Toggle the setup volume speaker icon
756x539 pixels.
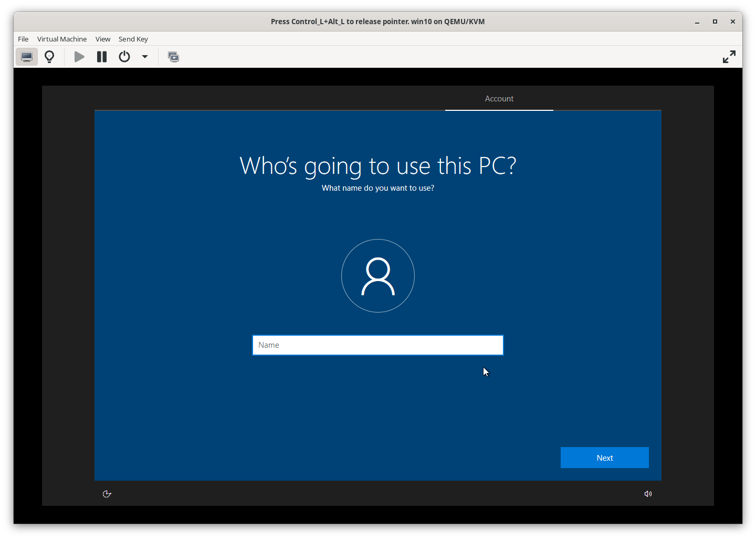tap(648, 494)
